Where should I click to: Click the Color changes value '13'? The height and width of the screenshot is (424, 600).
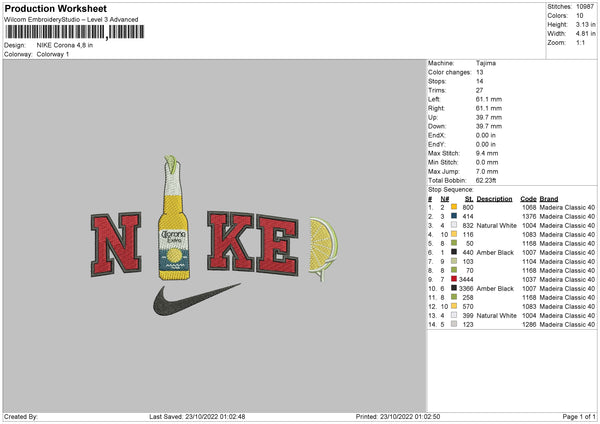click(479, 72)
